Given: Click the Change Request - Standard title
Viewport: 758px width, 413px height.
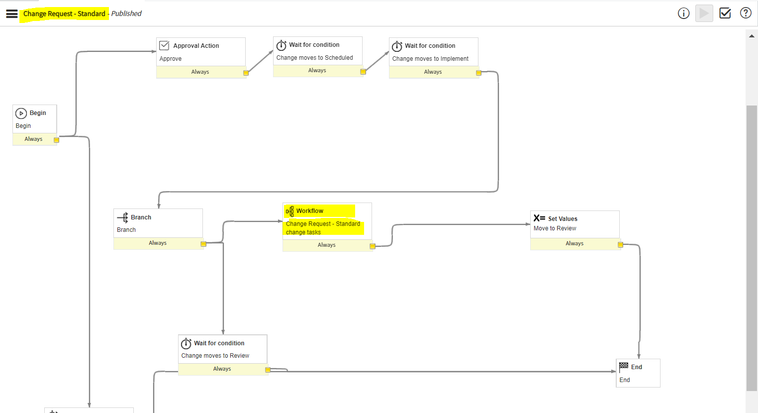Looking at the screenshot, I should click(x=64, y=14).
